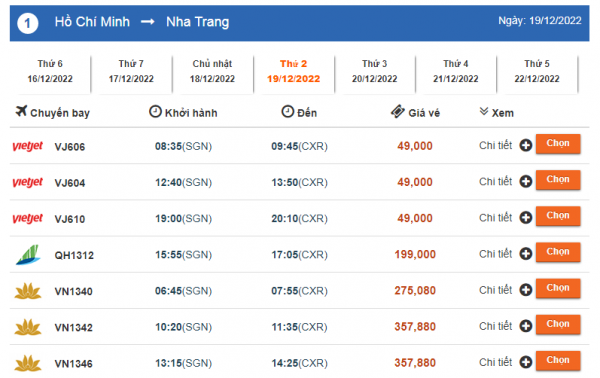
Task: Click arrival time 17:05(CXR)
Action: pos(300,255)
